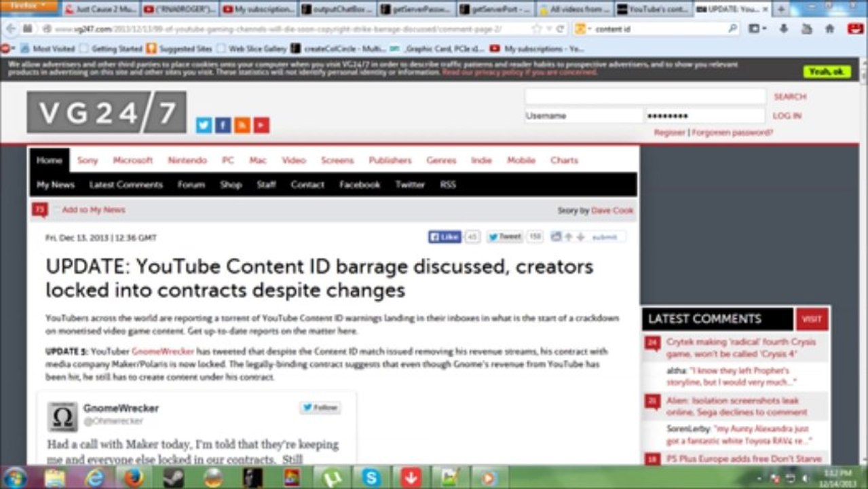Click the Firefox back arrow button
The width and height of the screenshot is (868, 489).
point(12,29)
